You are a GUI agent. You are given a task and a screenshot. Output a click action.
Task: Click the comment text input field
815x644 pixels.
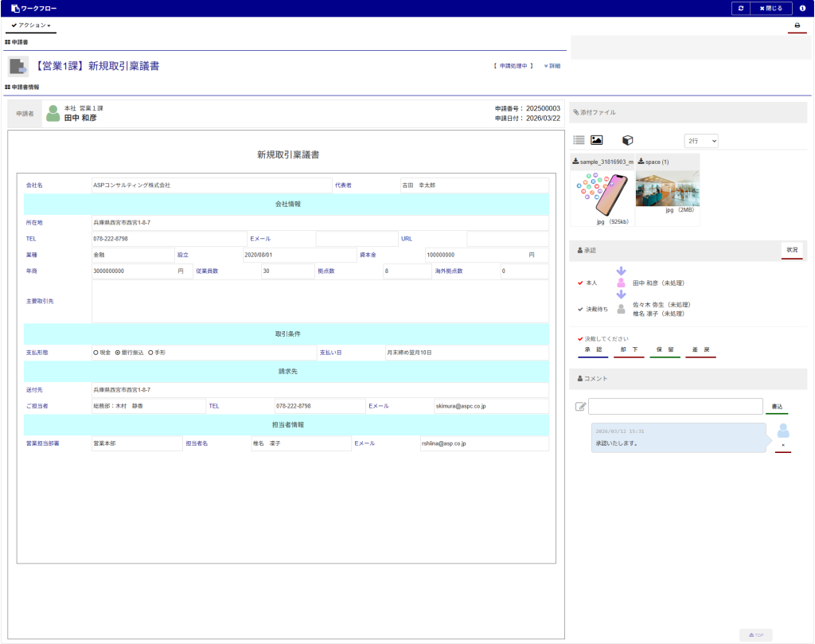pos(675,406)
